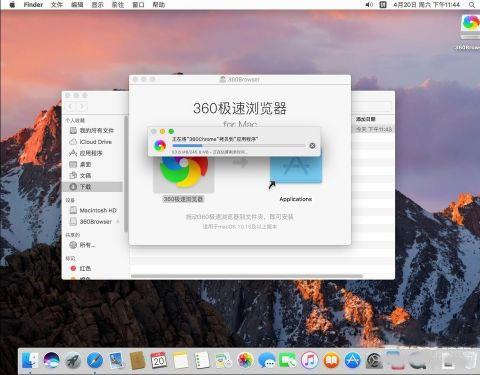
Task: Go back in the Finder window
Action: (x=71, y=107)
